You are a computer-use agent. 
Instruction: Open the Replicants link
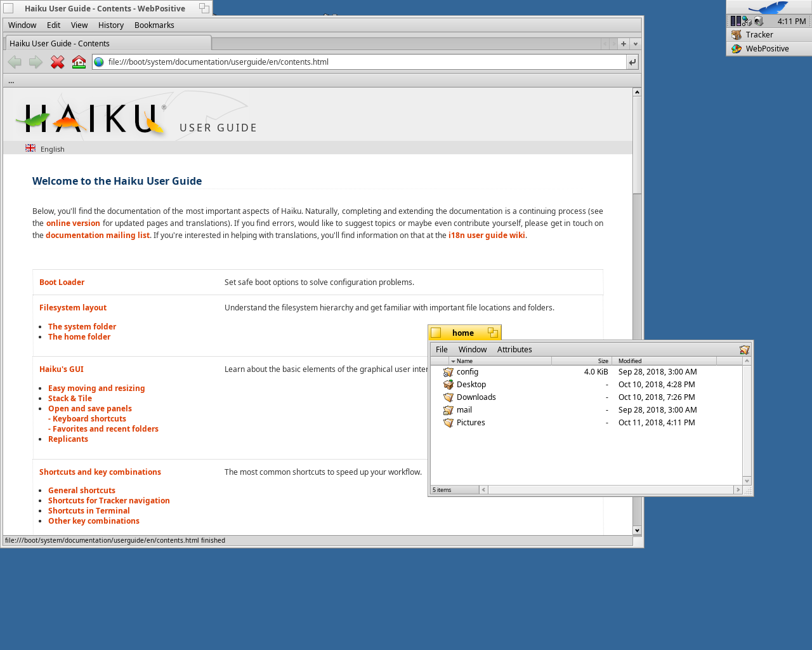(x=68, y=439)
